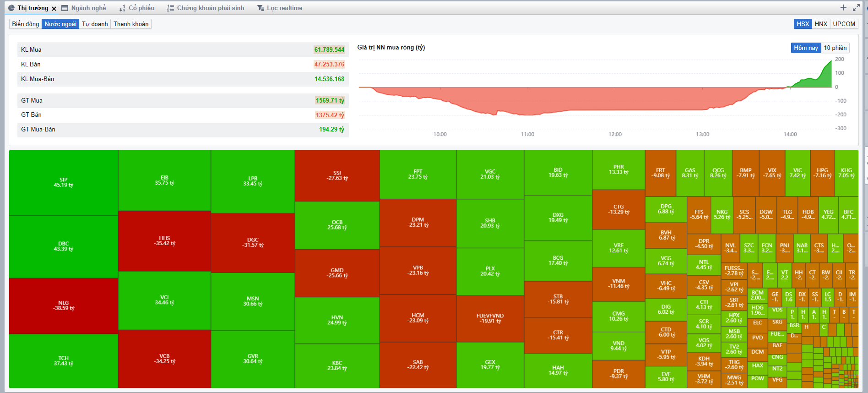Open the PHR treemap cell
868x393 pixels.
(x=618, y=170)
